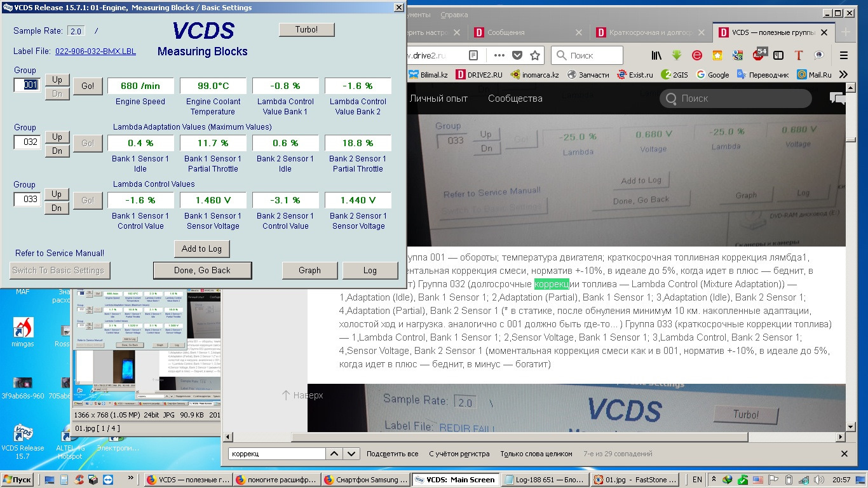Switch to FastStone 01.jpg taskbar item
Image resolution: width=868 pixels, height=488 pixels.
click(x=634, y=480)
